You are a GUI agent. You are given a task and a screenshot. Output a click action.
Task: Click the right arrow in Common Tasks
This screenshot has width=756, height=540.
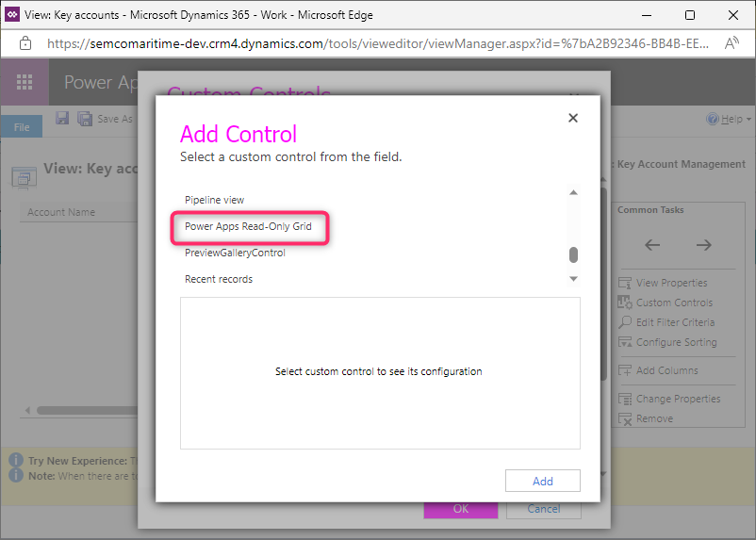[704, 245]
